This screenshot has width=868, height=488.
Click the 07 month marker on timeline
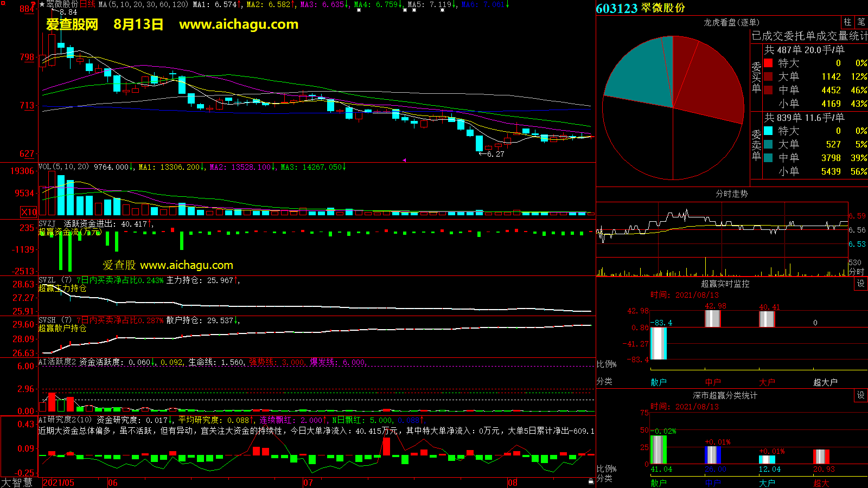coord(308,483)
